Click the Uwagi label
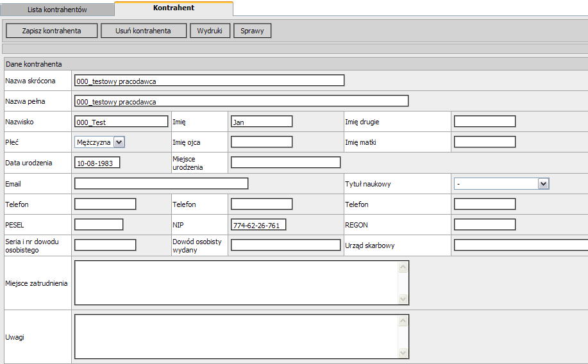 (x=15, y=337)
